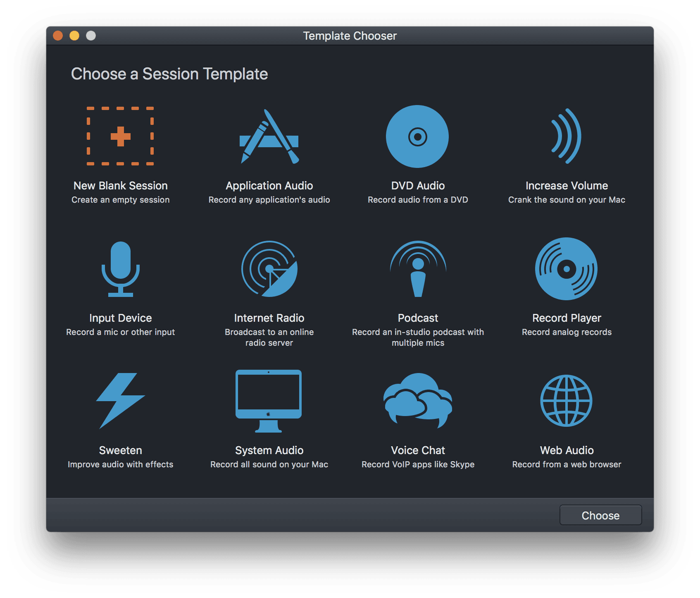Select the Internet Radio broadcast icon
The image size is (700, 598).
point(269,269)
